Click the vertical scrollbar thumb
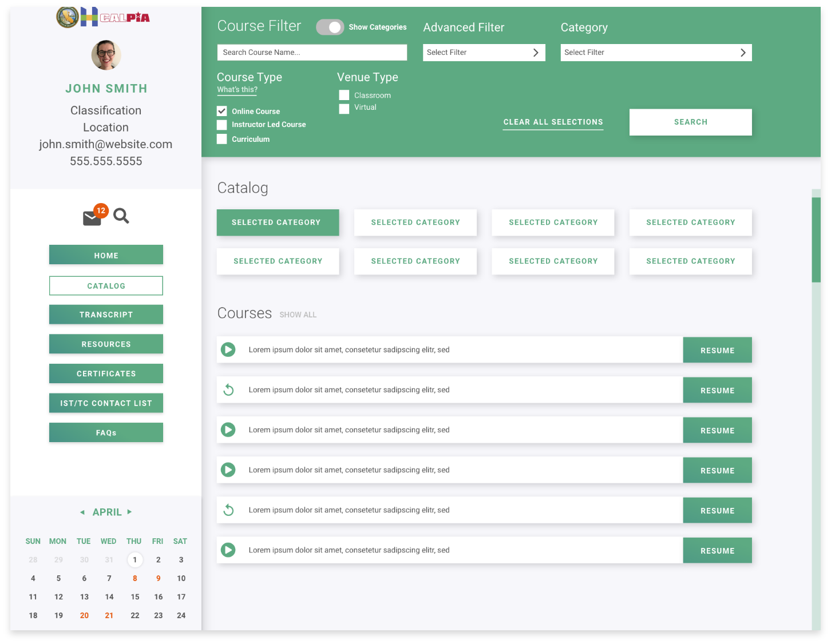This screenshot has width=831, height=644. (816, 240)
